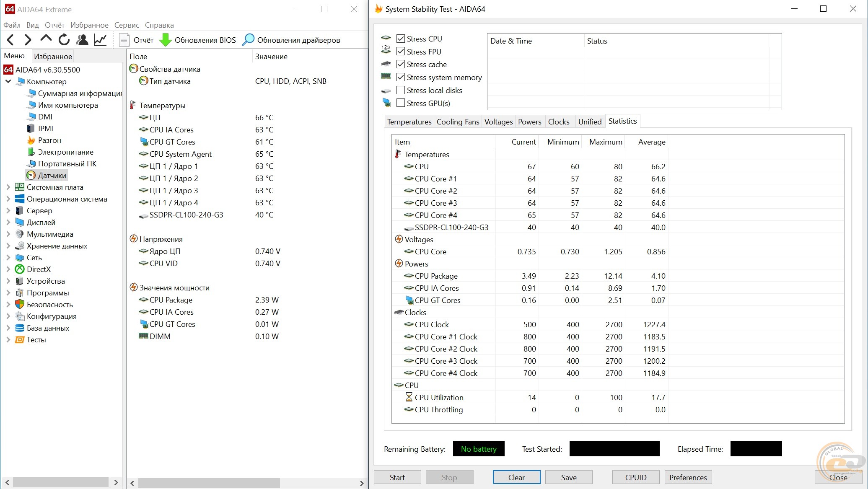Image resolution: width=868 pixels, height=489 pixels.
Task: Click the Безопасность shield icon
Action: pos(20,305)
